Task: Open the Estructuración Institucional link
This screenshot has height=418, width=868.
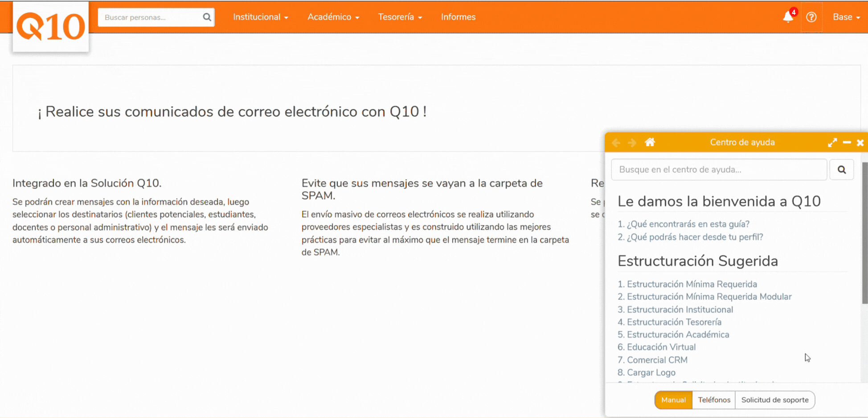Action: [x=680, y=310]
